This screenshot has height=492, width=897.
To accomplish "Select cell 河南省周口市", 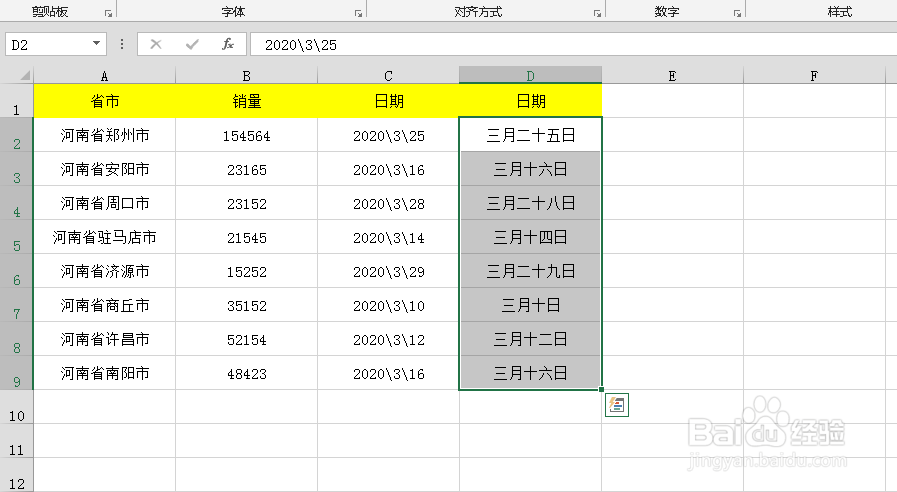I will tap(104, 203).
